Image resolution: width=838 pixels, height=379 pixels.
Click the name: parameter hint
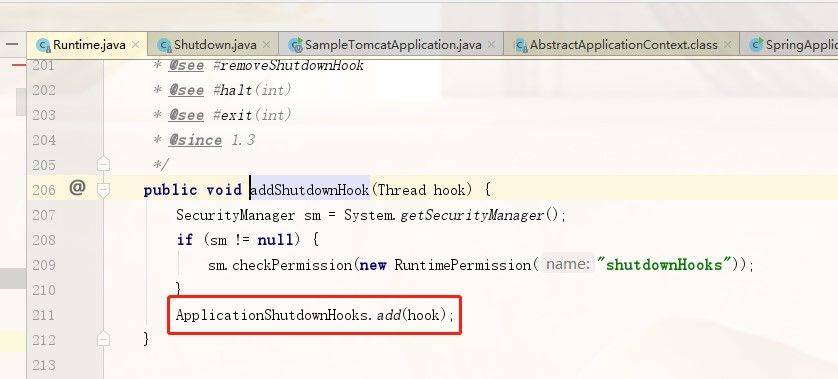click(568, 264)
